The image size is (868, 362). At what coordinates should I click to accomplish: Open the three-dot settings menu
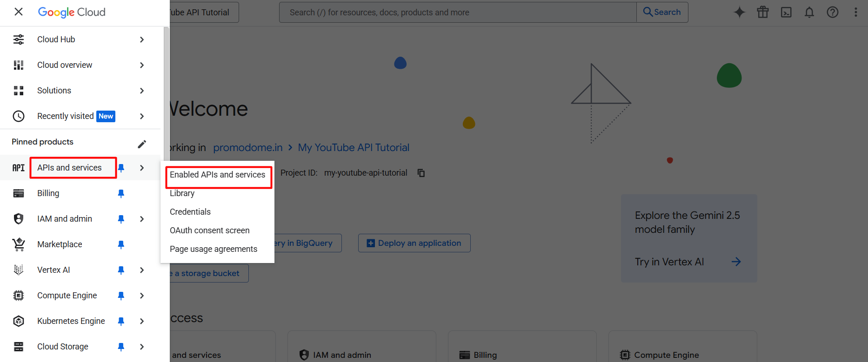coord(856,12)
